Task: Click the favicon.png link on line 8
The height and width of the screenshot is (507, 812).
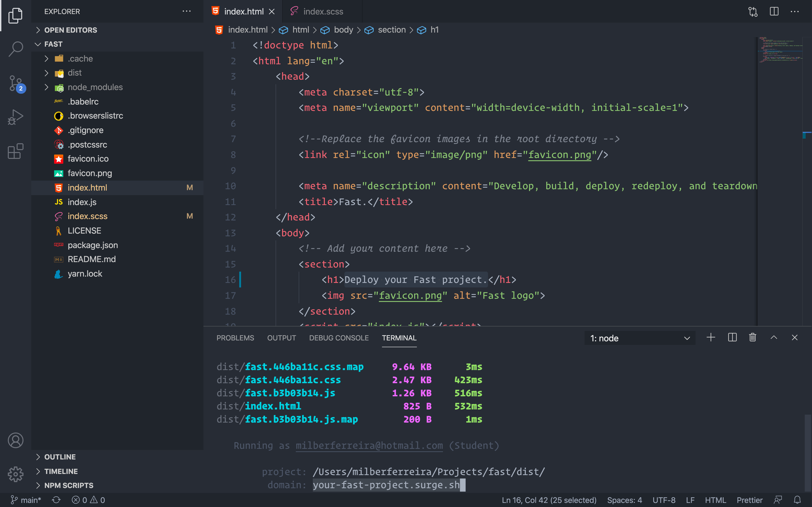Action: pos(560,155)
